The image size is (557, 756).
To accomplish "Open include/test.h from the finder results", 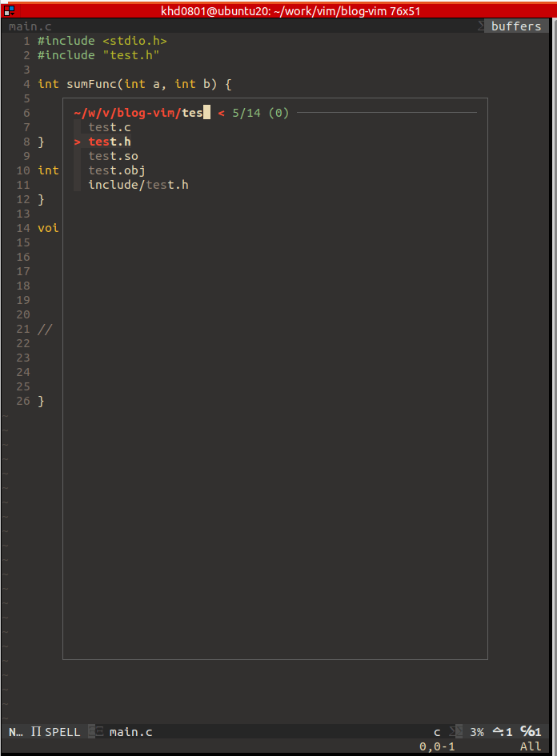I will pyautogui.click(x=138, y=184).
